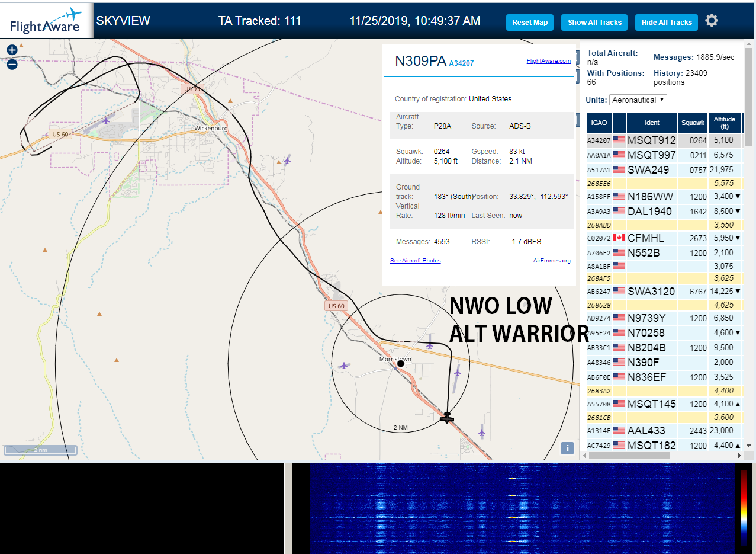Sort table by Squawk column header
The height and width of the screenshot is (554, 756).
coord(693,123)
